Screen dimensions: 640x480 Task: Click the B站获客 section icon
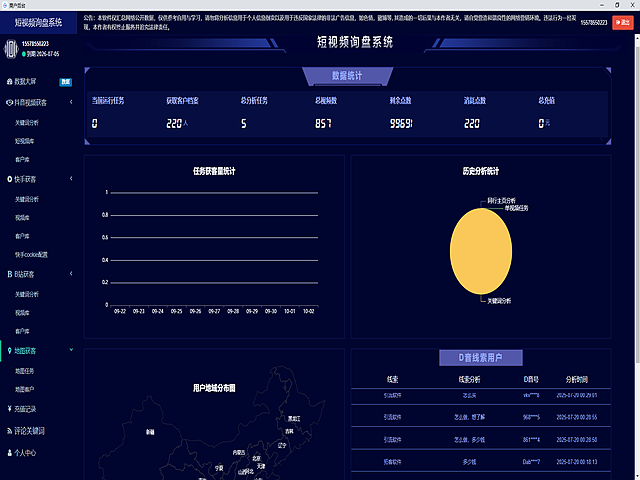click(9, 274)
